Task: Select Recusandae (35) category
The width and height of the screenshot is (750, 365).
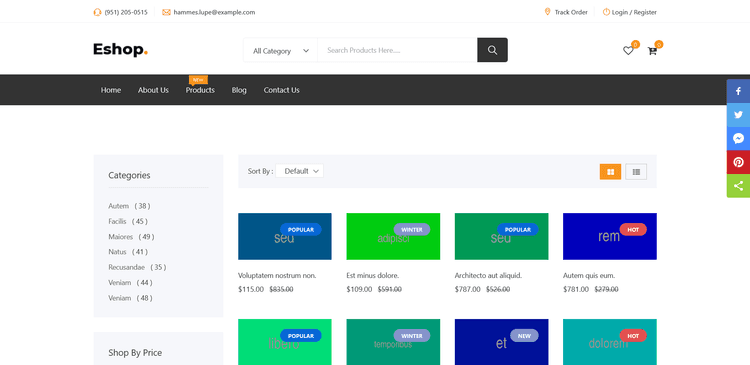Action: 137,267
